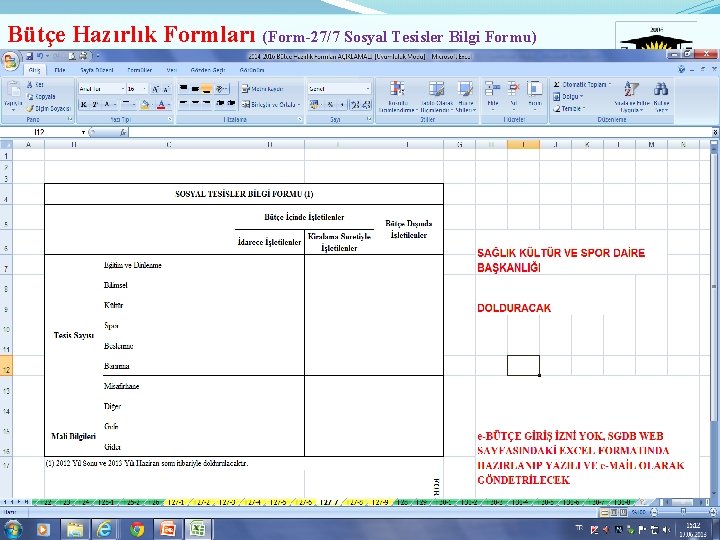Open the borders dropdown arrow

(x=135, y=105)
